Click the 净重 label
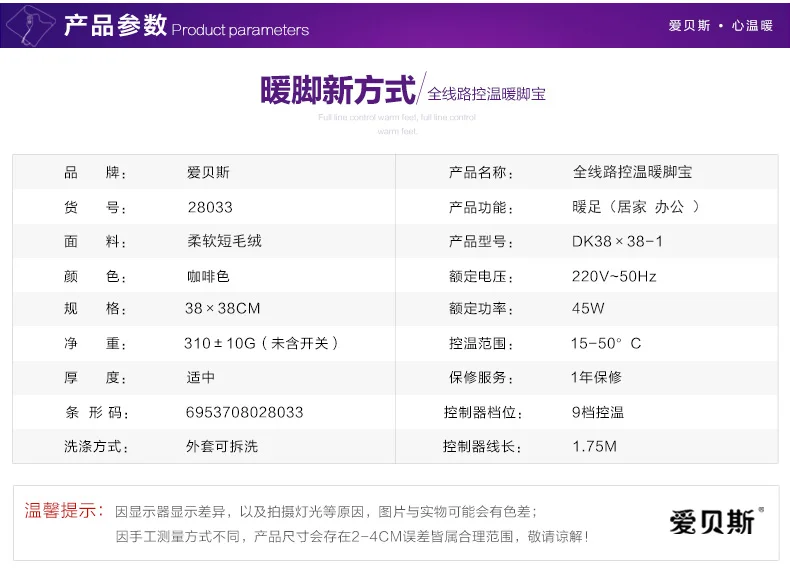 (95, 343)
